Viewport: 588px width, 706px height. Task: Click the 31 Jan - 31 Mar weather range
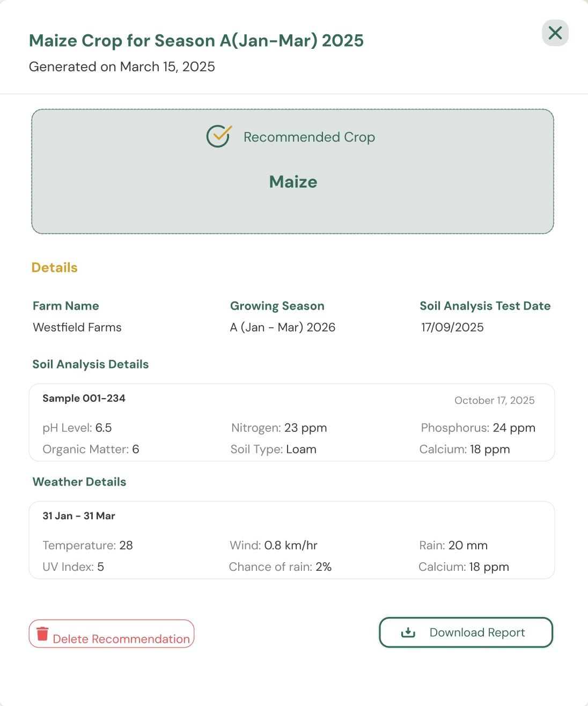(79, 516)
